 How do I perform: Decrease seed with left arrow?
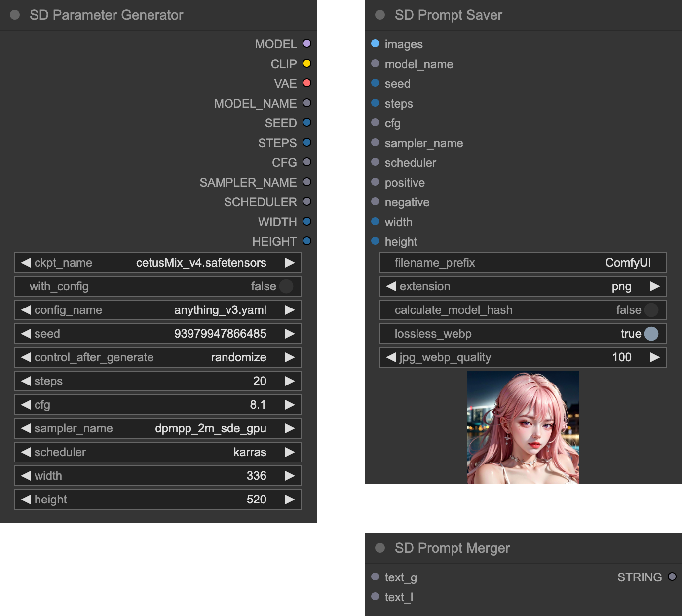26,334
